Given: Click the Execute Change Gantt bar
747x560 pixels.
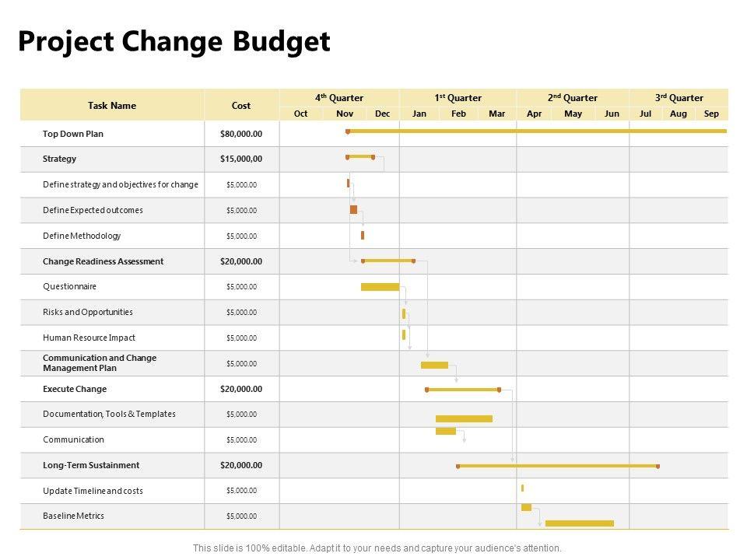Looking at the screenshot, I should click(x=463, y=389).
